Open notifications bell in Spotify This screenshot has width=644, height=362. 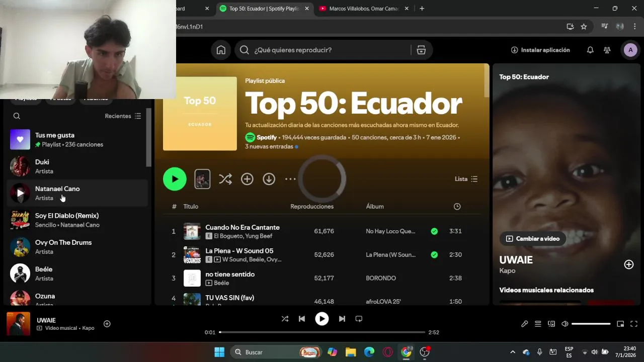590,50
